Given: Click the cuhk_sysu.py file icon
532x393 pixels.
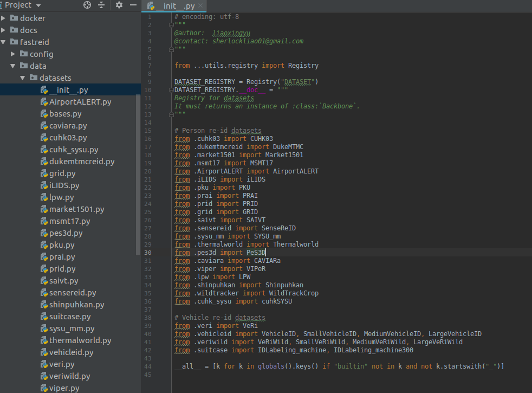Looking at the screenshot, I should 44,149.
